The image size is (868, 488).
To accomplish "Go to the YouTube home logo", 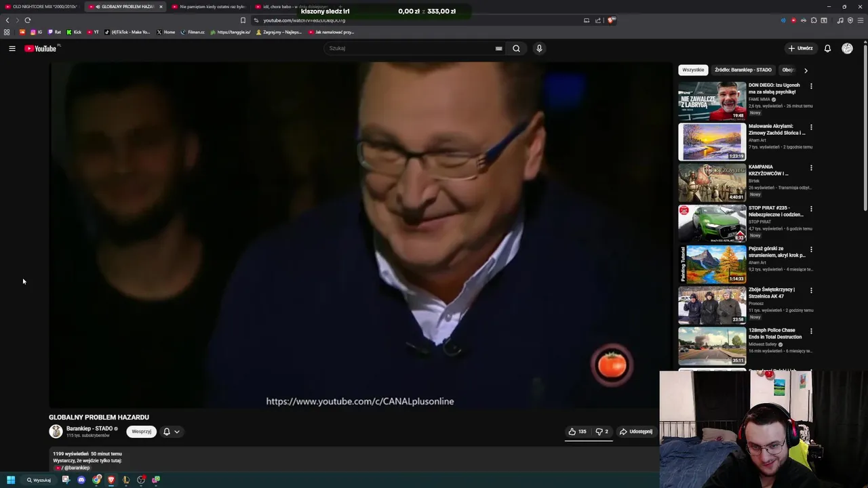I will pyautogui.click(x=41, y=48).
